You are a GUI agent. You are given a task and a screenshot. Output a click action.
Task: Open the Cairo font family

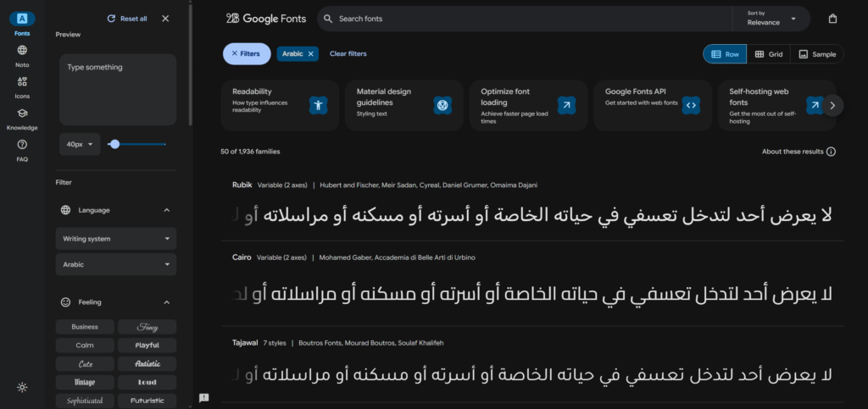(x=242, y=257)
